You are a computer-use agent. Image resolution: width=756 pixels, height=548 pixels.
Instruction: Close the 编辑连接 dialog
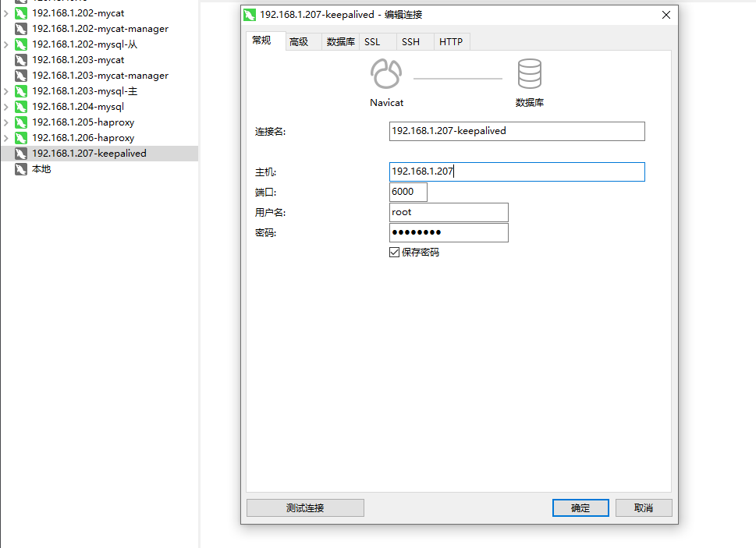[x=666, y=15]
